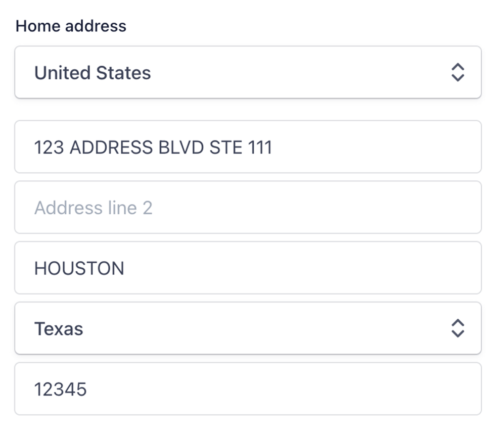
Task: Click the address line 1 field
Action: click(x=248, y=147)
